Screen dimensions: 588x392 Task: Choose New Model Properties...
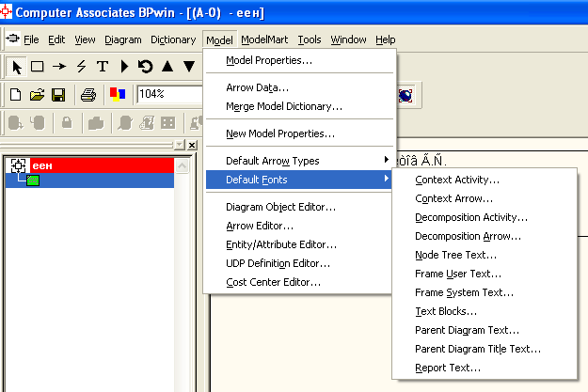pyautogui.click(x=299, y=133)
